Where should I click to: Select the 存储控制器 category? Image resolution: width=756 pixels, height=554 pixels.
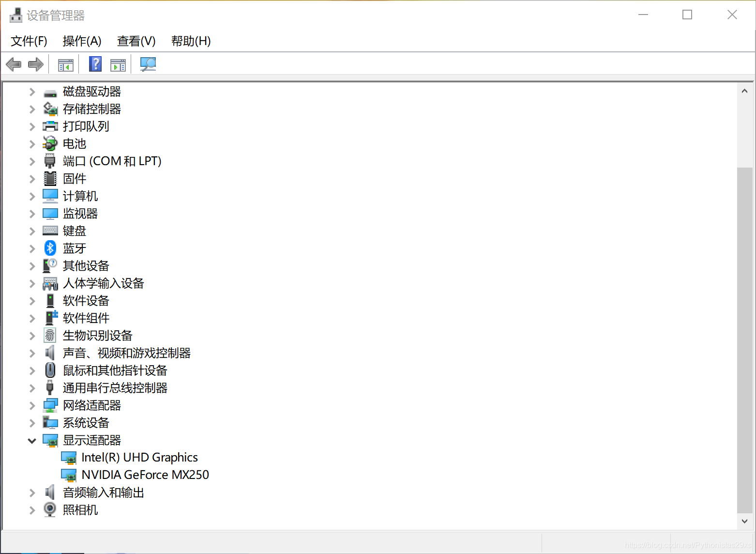(x=92, y=109)
